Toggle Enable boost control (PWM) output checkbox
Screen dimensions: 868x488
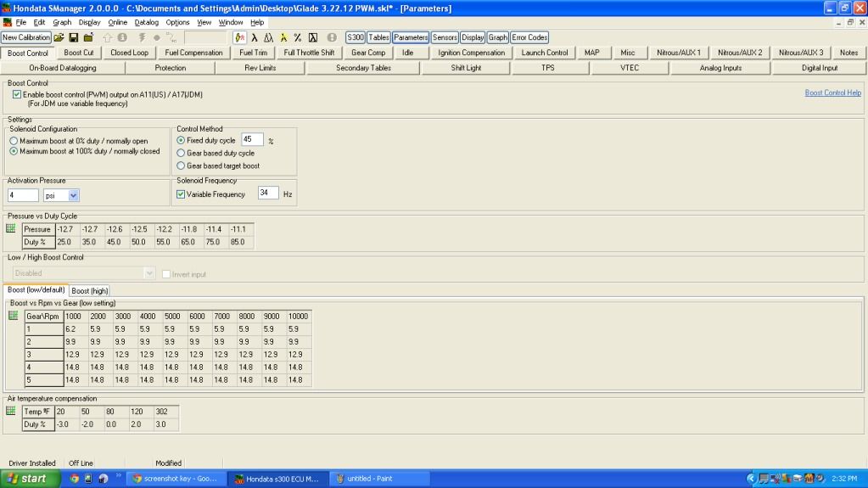click(x=17, y=94)
